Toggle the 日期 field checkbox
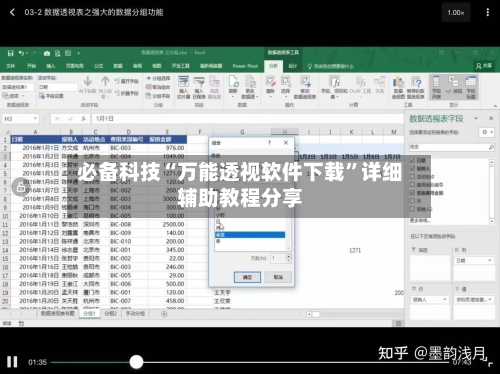This screenshot has width=500, height=374. (x=412, y=161)
